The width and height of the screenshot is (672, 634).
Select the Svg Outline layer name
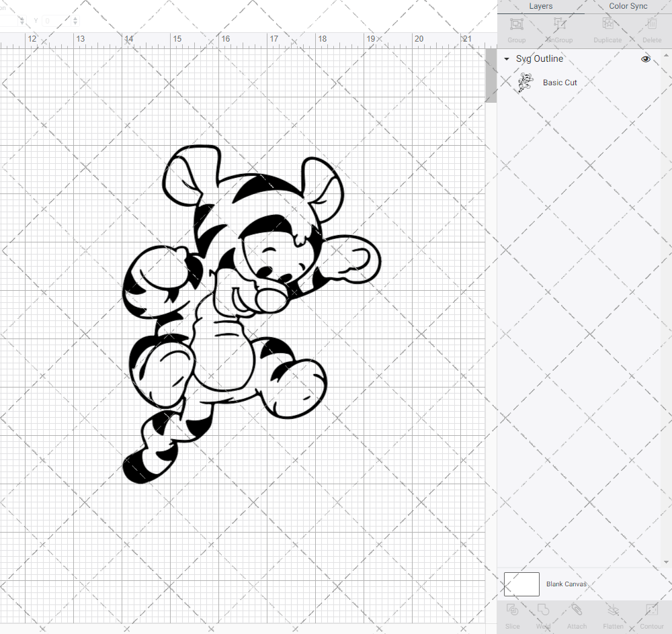pos(539,58)
